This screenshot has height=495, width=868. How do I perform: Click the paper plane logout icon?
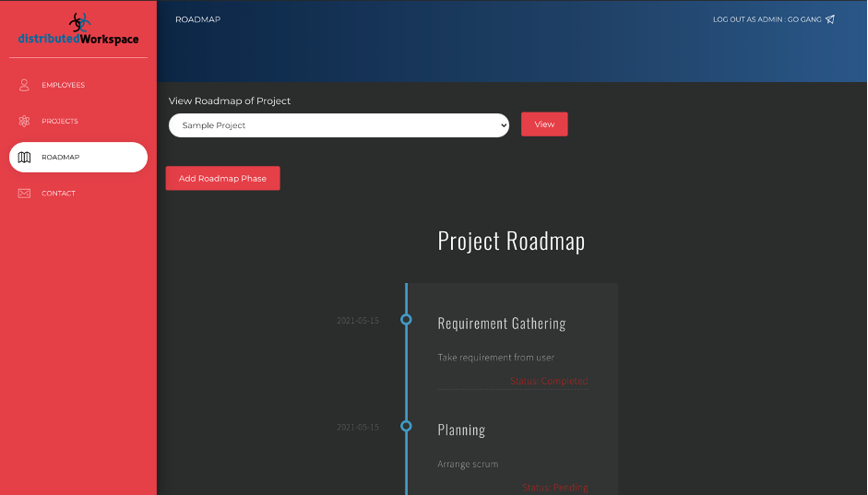click(x=830, y=19)
